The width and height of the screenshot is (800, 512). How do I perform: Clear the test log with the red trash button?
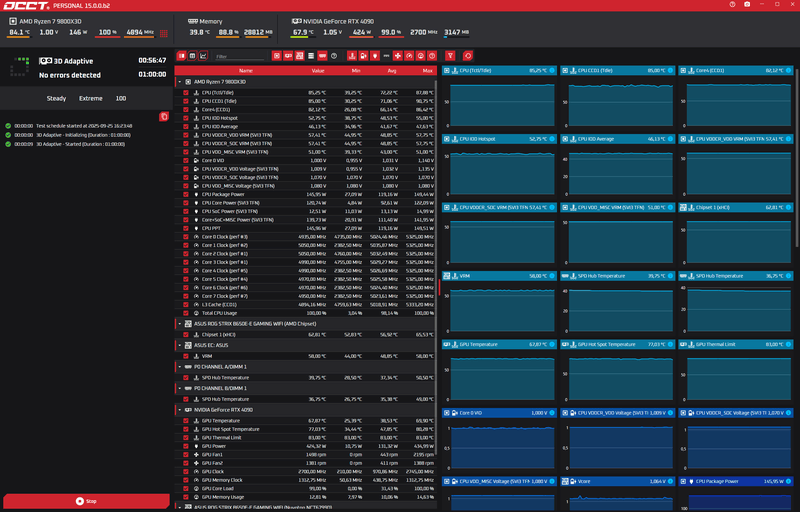pyautogui.click(x=164, y=117)
